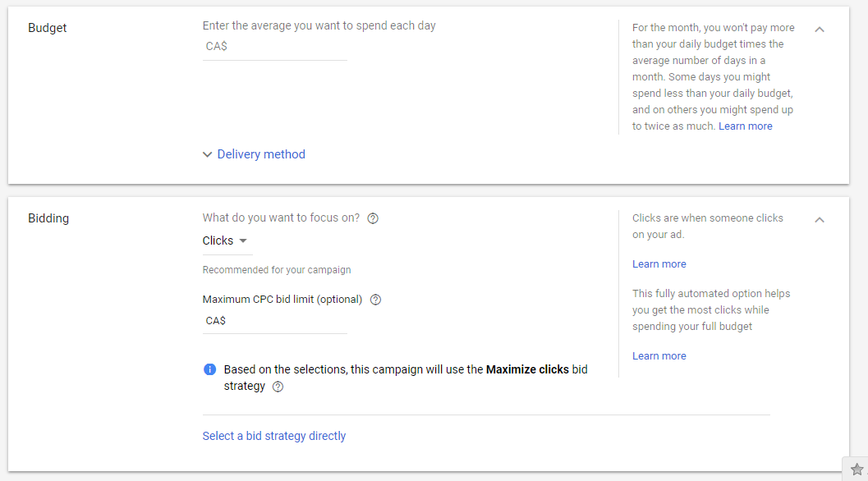Open help icon beside 'What do you want to focus on?'
This screenshot has width=868, height=481.
coord(373,218)
